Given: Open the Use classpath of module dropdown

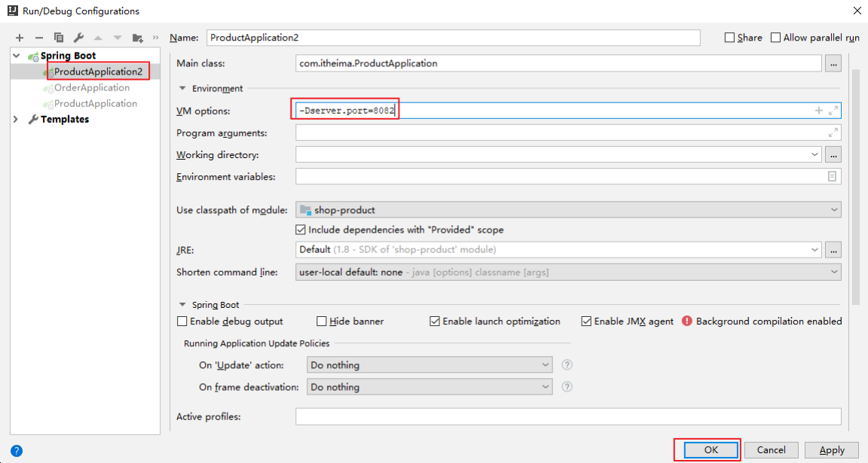Looking at the screenshot, I should (569, 210).
